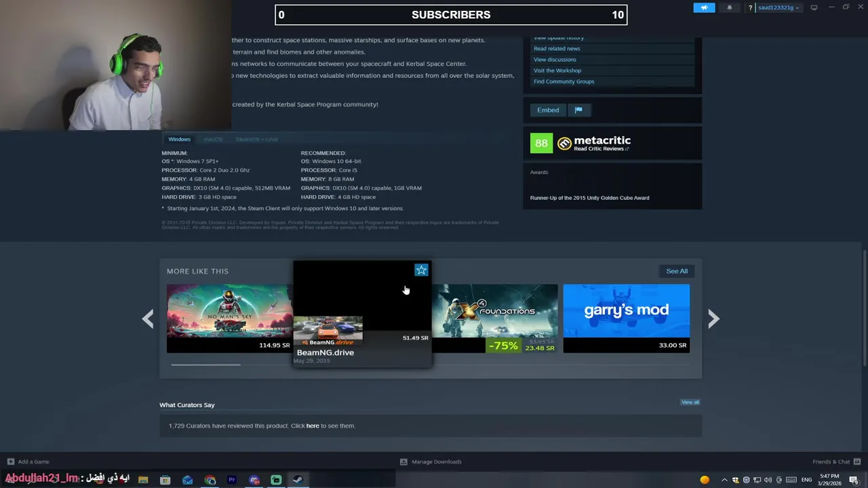This screenshot has width=868, height=488.
Task: Open Read related news link
Action: click(x=557, y=49)
